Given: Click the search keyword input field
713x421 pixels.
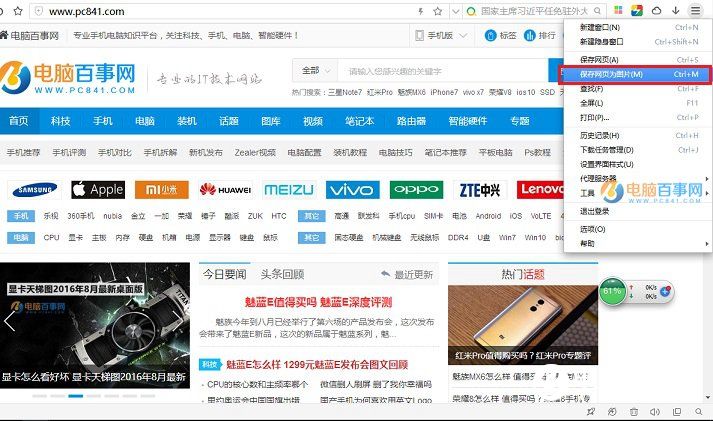Looking at the screenshot, I should pos(440,71).
